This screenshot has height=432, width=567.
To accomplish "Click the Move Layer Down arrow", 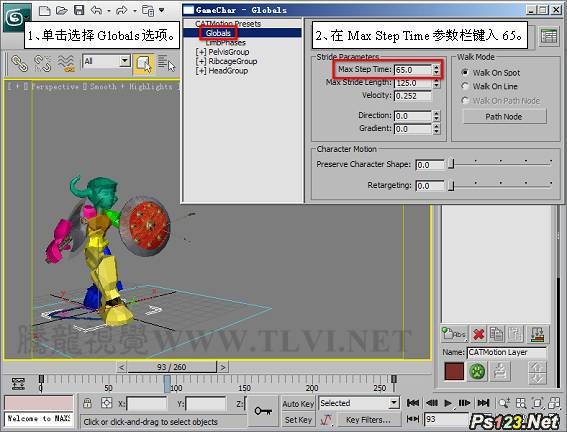I will tap(537, 378).
